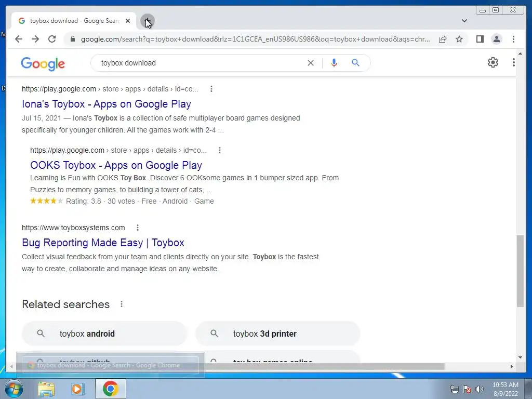Open OOKS Toybox Google Play link
This screenshot has width=532, height=399.
point(116,165)
